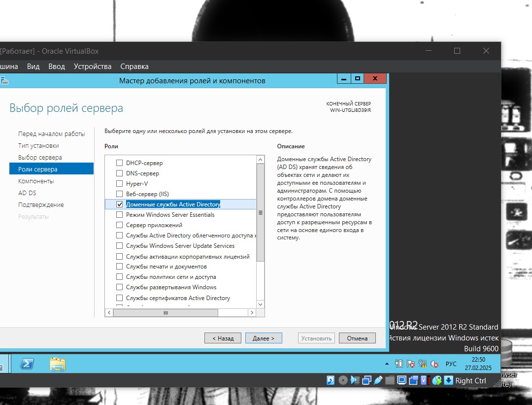Go to AD DS step
Viewport: 532px width, 405px height.
(27, 193)
